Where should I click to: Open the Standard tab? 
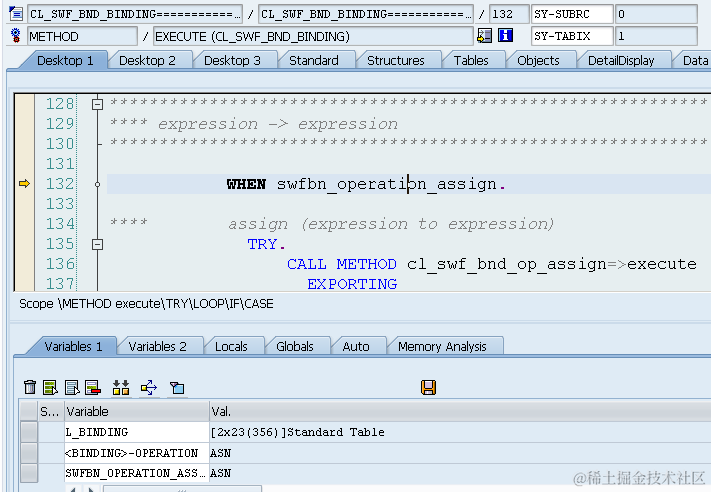click(x=314, y=60)
